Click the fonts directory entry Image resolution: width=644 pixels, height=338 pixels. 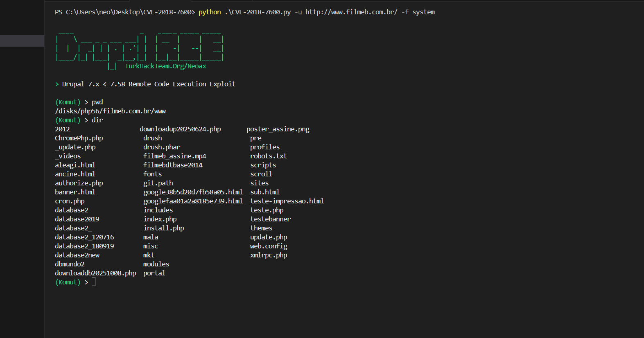pos(152,174)
